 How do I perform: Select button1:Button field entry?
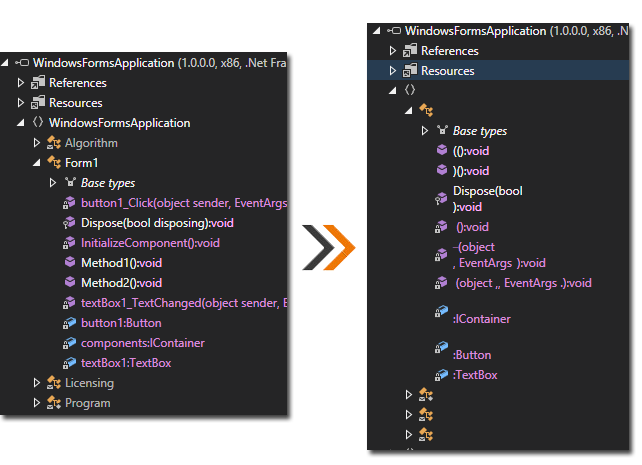[x=121, y=323]
